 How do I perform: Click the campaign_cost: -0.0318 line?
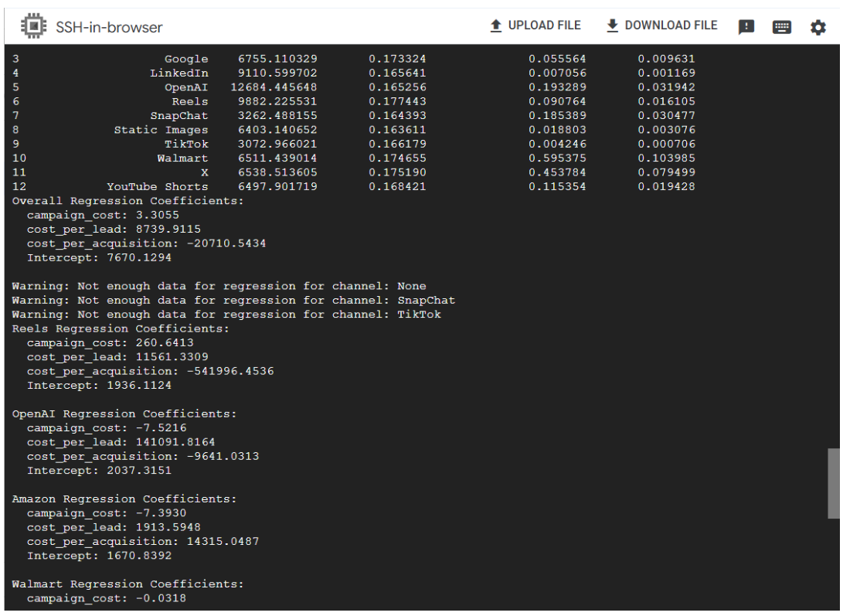point(107,598)
